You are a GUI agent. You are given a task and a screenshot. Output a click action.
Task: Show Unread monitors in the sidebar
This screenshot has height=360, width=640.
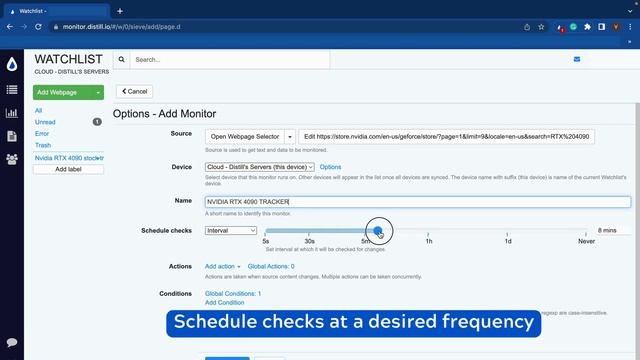pos(45,122)
